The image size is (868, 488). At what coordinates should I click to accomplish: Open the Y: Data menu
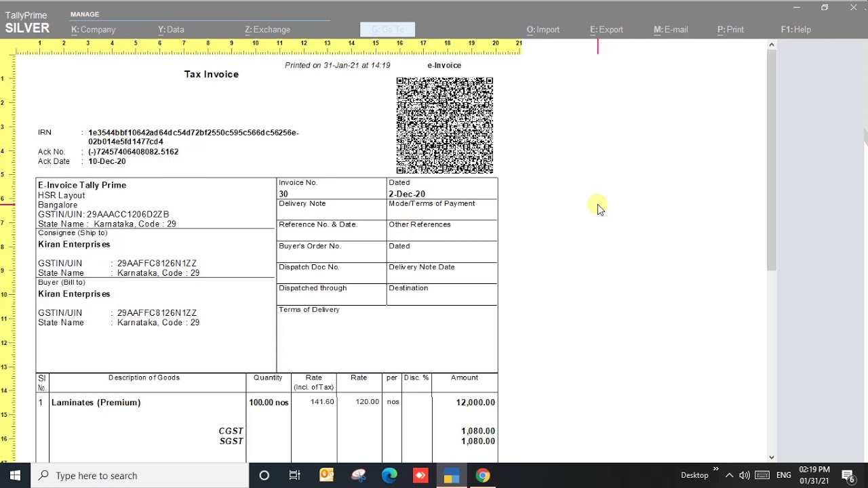pos(171,30)
